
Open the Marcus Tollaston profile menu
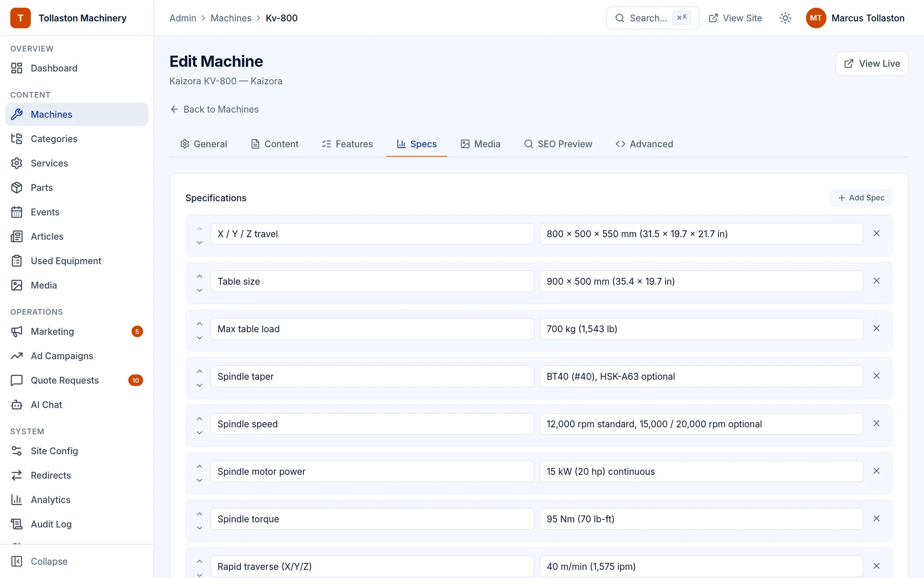(855, 18)
